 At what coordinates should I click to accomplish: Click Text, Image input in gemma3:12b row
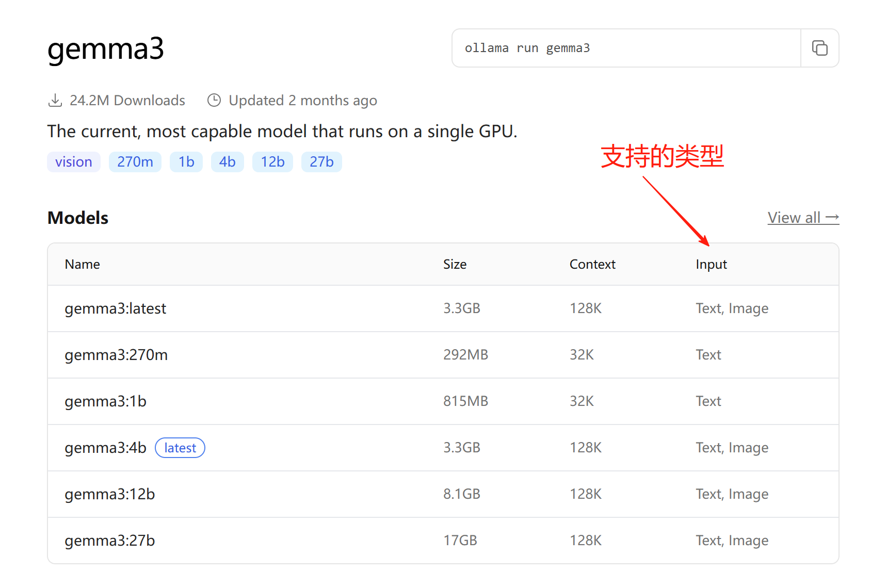(732, 494)
